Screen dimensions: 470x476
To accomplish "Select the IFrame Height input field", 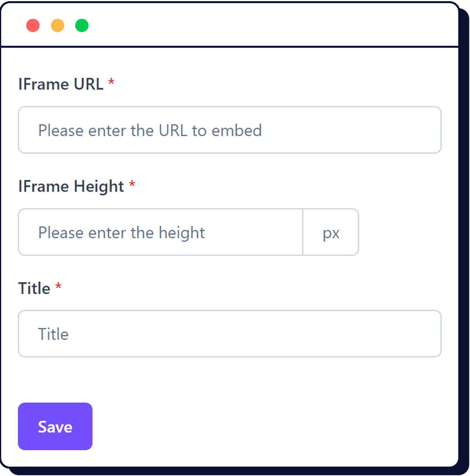I will click(161, 232).
